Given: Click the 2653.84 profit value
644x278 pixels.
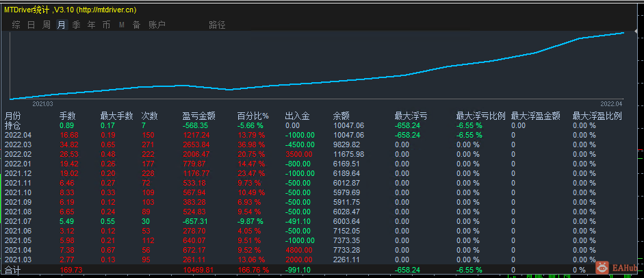Looking at the screenshot, I should (196, 144).
